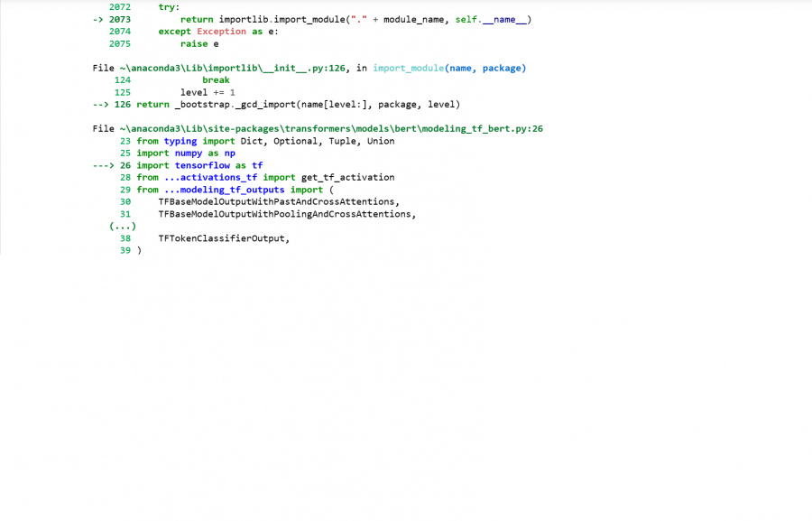Viewport: 812px width, 521px height.
Task: Click TFBaseModelOutputWithPoolingAndCrossAttentions on line 31
Action: 286,214
